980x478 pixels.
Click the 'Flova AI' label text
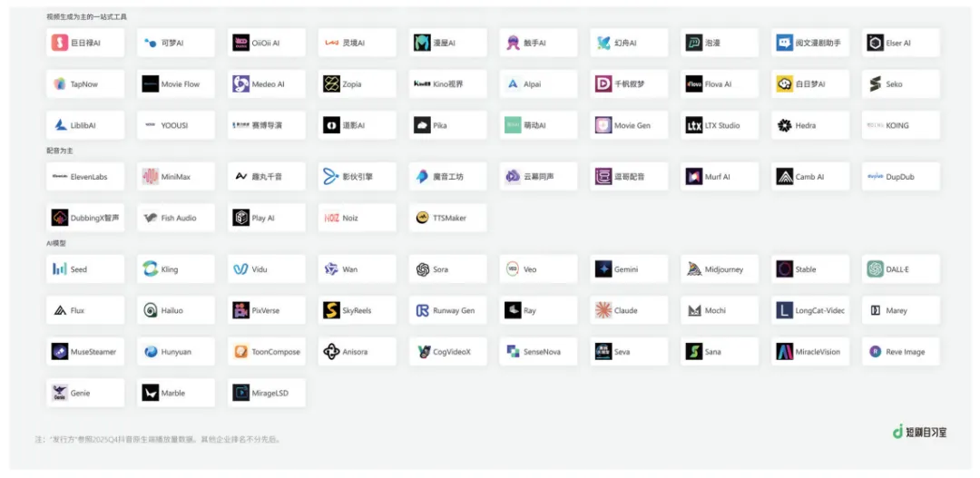click(x=718, y=84)
